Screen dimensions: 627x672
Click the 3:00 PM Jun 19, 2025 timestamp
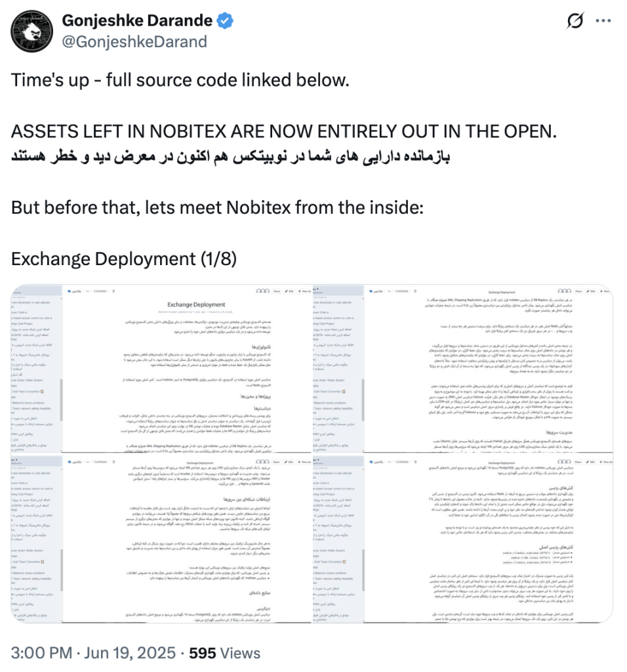[x=93, y=653]
